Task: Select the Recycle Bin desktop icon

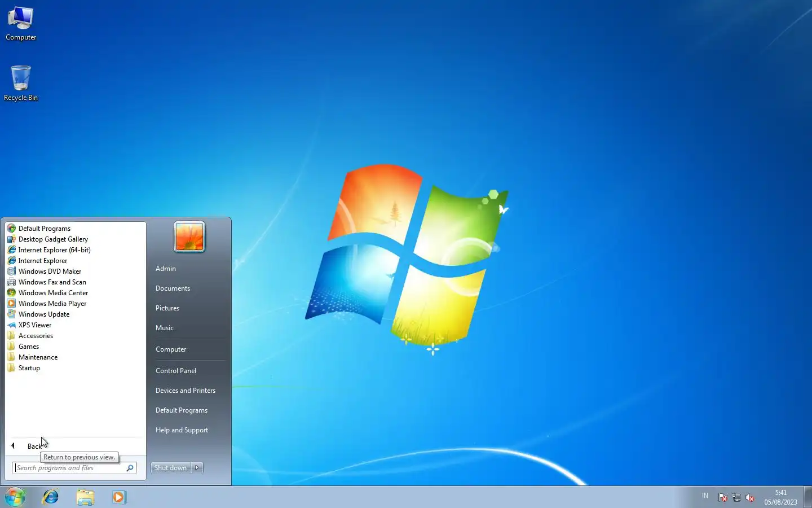Action: tap(21, 83)
